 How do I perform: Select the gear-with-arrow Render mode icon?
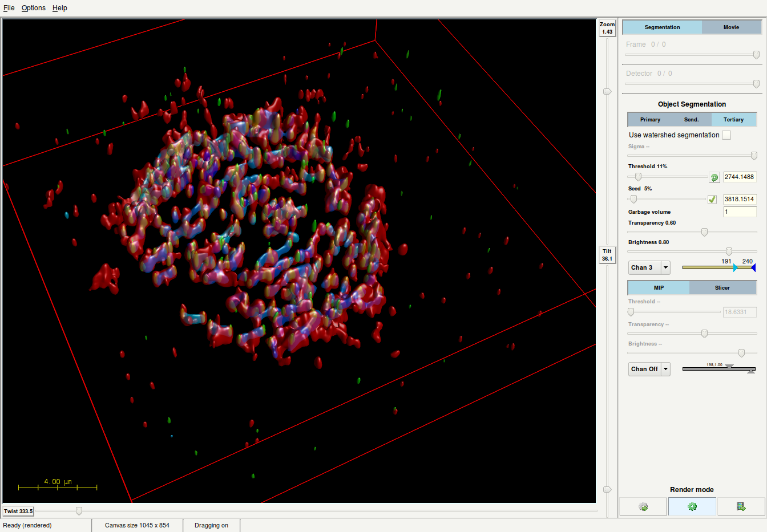[x=643, y=506]
